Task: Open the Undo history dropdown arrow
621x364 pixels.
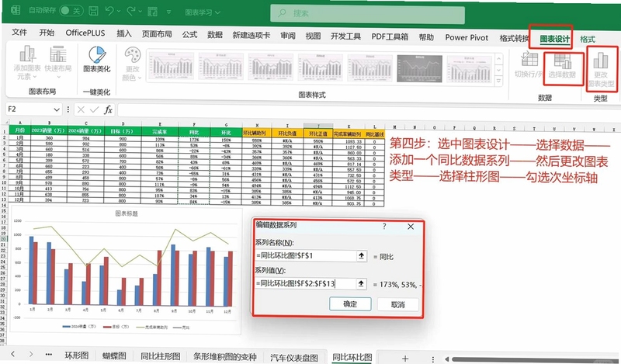Action: [x=119, y=12]
